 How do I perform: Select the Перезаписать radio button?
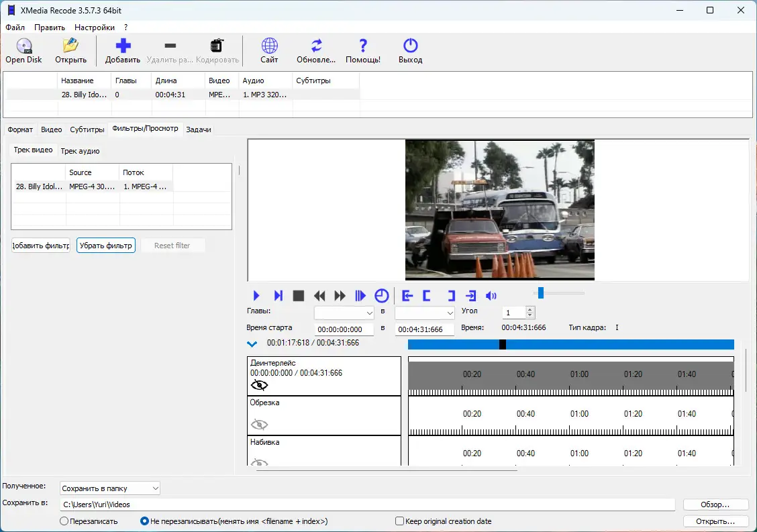[x=64, y=521]
